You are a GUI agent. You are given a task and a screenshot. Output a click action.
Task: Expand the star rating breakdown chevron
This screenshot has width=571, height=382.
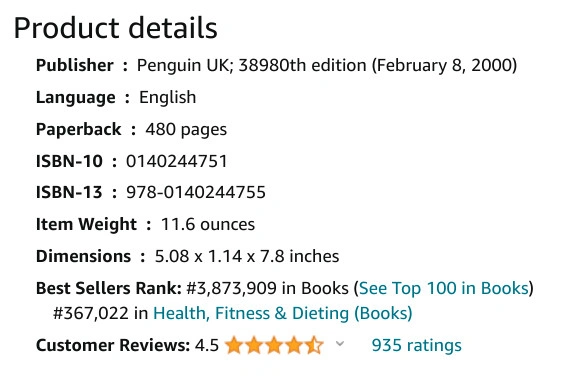pyautogui.click(x=340, y=343)
